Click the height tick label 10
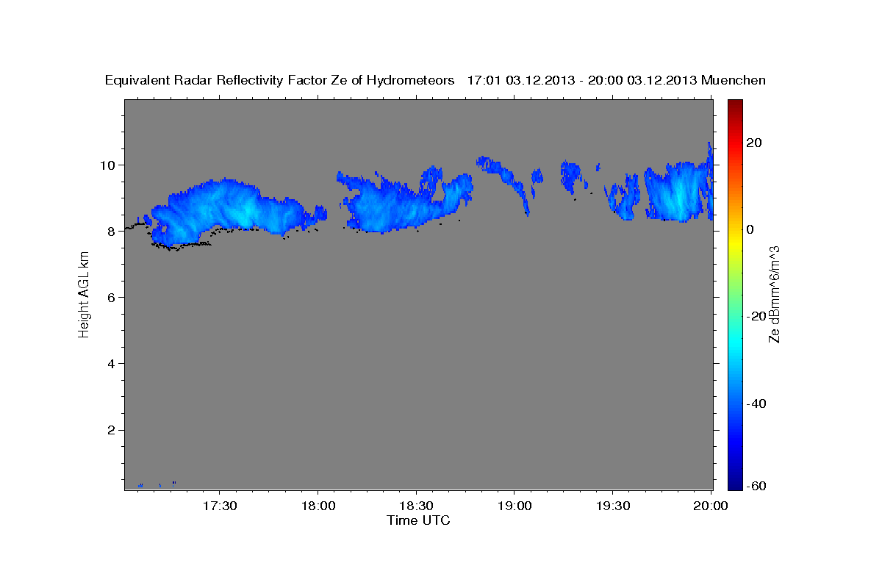The image size is (882, 588). (109, 165)
